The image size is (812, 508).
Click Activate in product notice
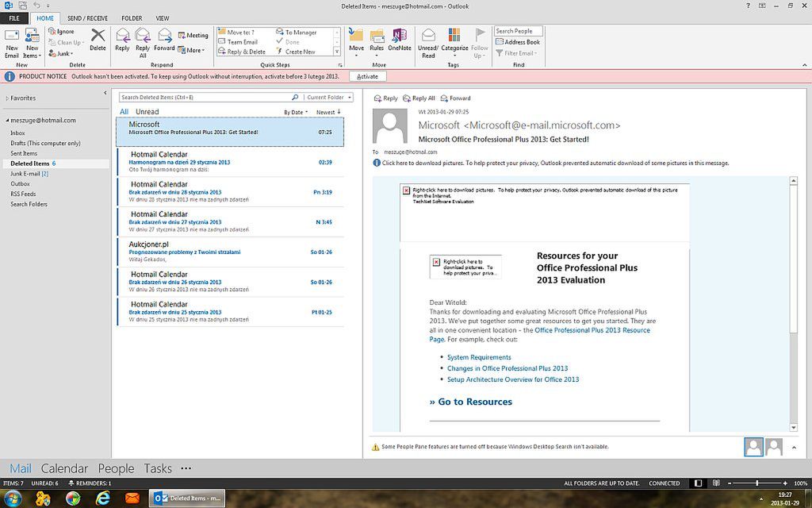(x=367, y=76)
